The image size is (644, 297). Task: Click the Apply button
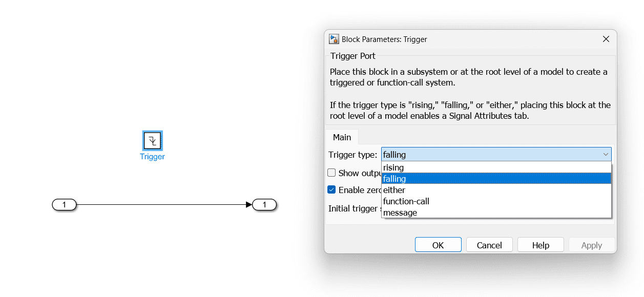click(591, 245)
